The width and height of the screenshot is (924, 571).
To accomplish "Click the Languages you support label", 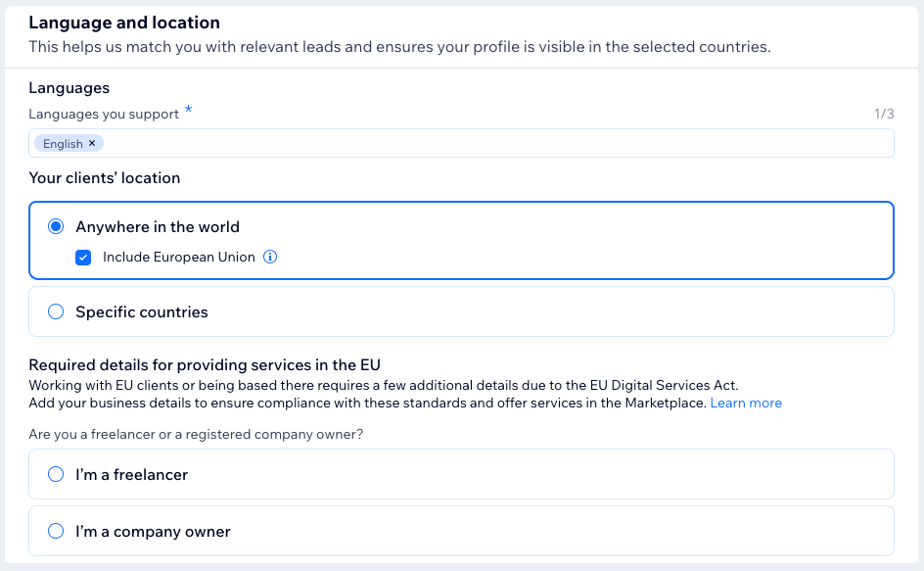I will click(x=104, y=114).
